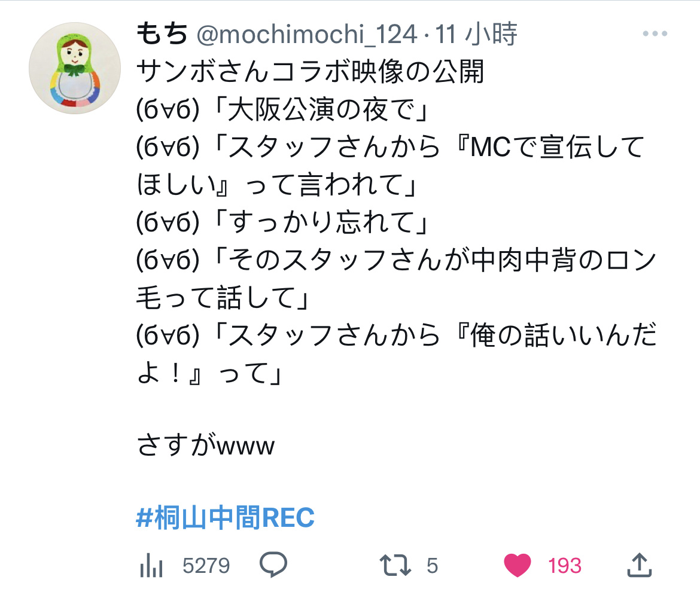
Task: Open the reply speech bubble icon
Action: point(273,565)
